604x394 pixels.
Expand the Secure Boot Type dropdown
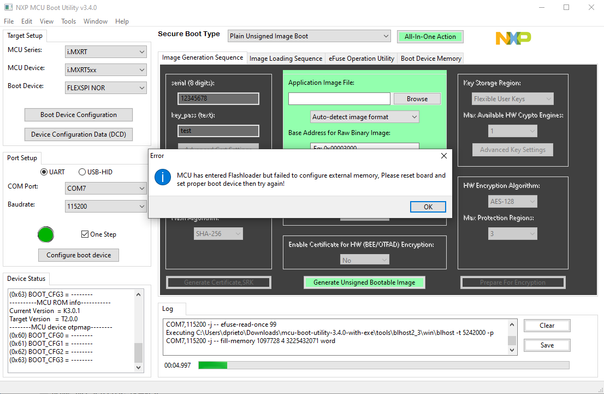coord(309,36)
